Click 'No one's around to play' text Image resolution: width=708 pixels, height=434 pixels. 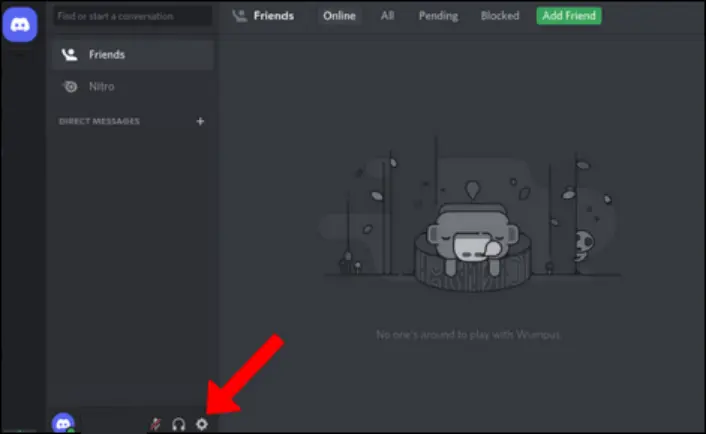[468, 335]
